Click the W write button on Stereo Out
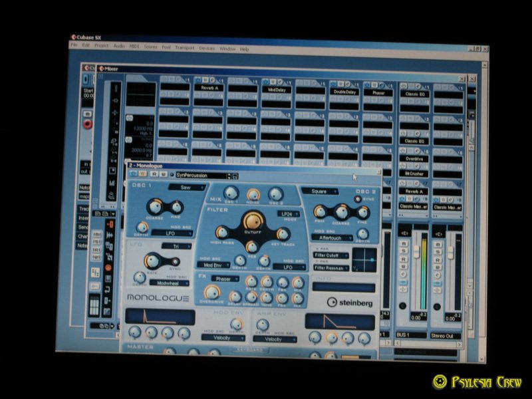The width and height of the screenshot is (532, 399). (438, 267)
